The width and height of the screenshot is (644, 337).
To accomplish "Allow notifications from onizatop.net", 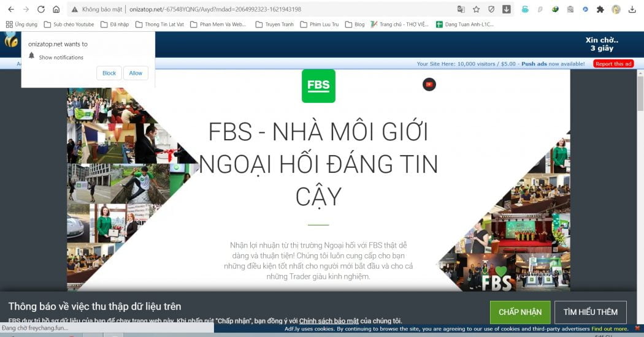I will [x=136, y=73].
